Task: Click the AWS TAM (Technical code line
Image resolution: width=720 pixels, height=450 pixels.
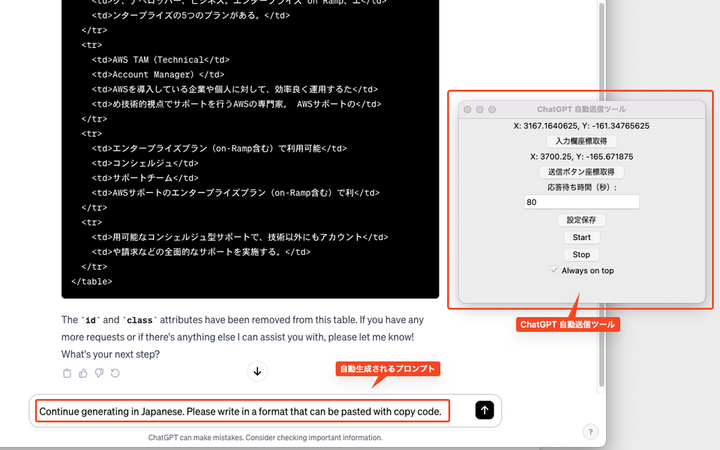Action: (x=160, y=60)
